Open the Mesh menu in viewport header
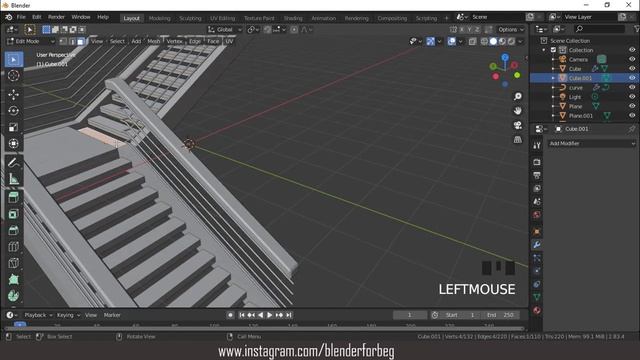Screen dimensions: 640x360 coord(154,41)
